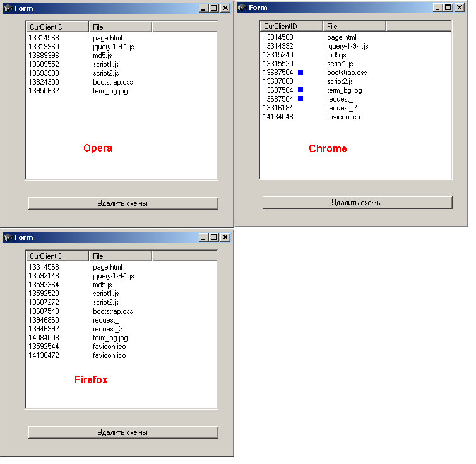Sort by the CurClientID column header in the Opera window
This screenshot has width=476, height=464.
(57, 27)
